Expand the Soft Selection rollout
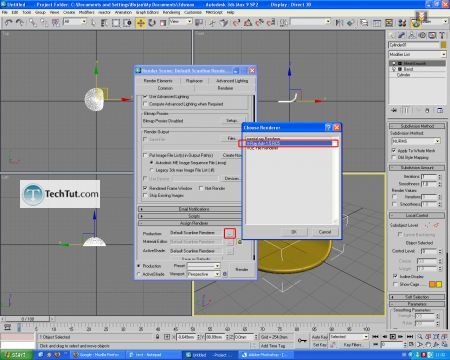Image resolution: width=450 pixels, height=360 pixels. (417, 297)
